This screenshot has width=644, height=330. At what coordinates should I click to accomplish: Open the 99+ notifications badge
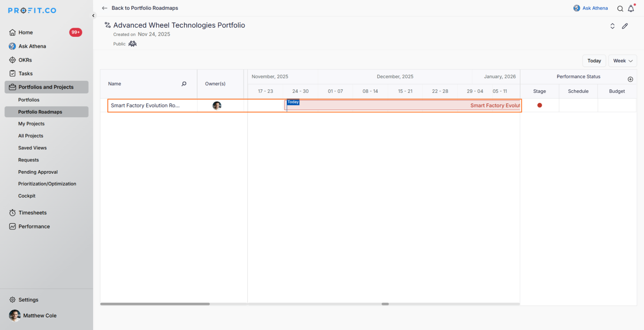coord(76,32)
